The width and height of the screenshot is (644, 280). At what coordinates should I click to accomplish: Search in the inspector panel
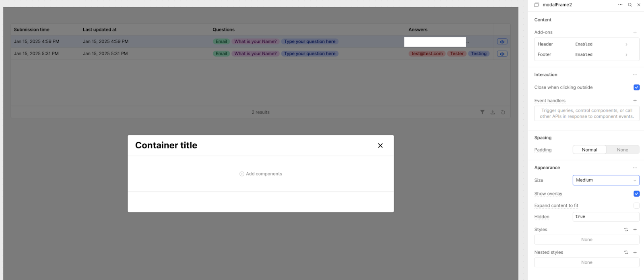coord(630,5)
